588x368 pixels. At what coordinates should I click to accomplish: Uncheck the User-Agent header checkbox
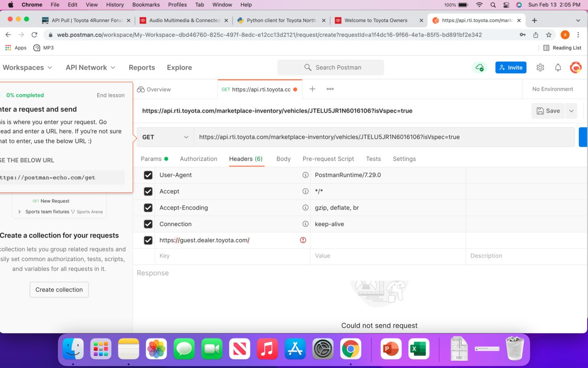coord(148,175)
